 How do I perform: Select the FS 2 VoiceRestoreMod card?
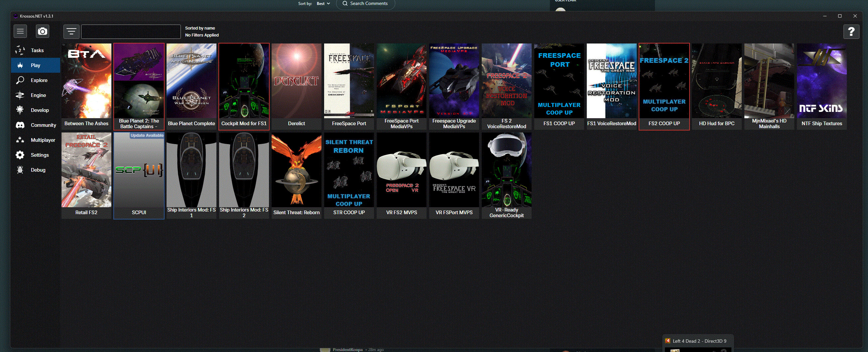(x=507, y=86)
